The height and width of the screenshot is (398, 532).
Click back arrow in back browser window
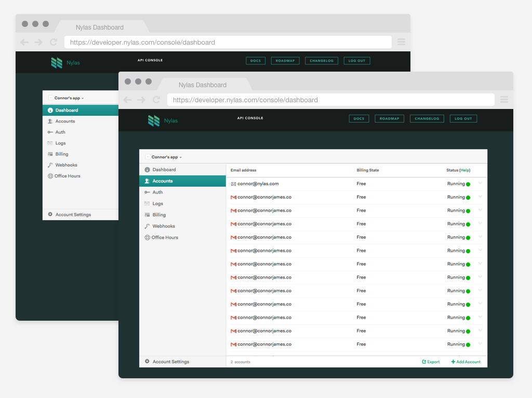pyautogui.click(x=24, y=42)
